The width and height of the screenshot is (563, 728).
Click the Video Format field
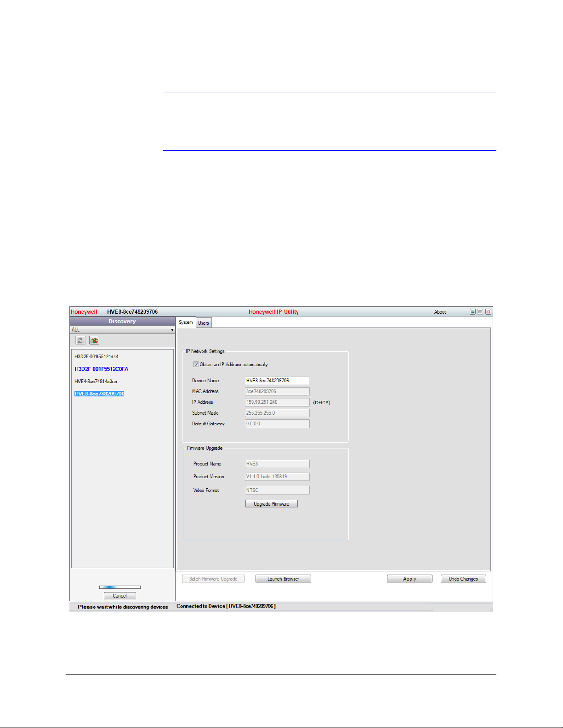[x=277, y=490]
